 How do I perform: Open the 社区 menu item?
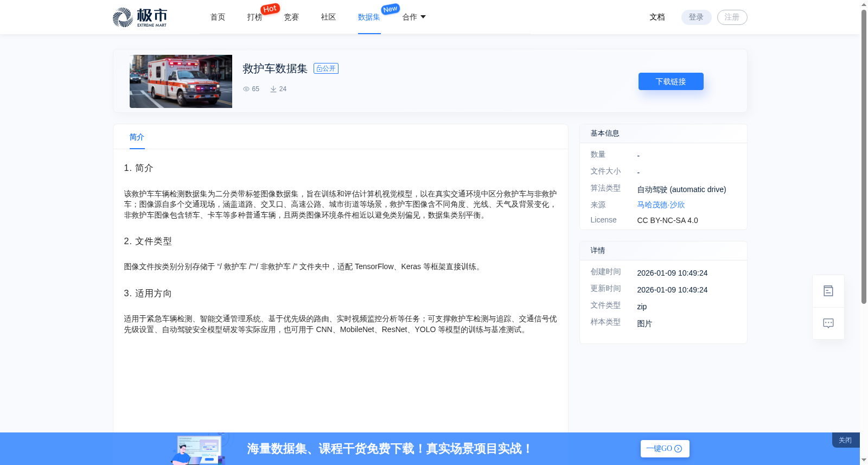[x=328, y=17]
